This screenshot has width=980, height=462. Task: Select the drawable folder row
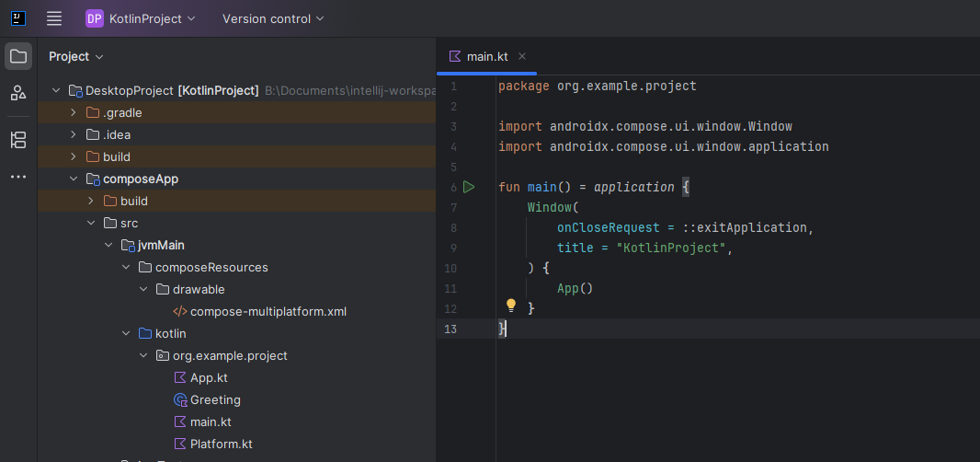pos(236,289)
